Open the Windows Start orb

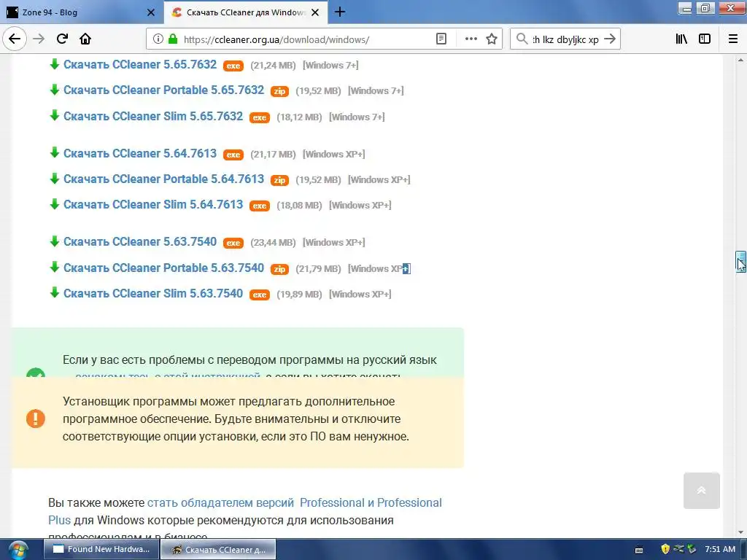pyautogui.click(x=18, y=550)
